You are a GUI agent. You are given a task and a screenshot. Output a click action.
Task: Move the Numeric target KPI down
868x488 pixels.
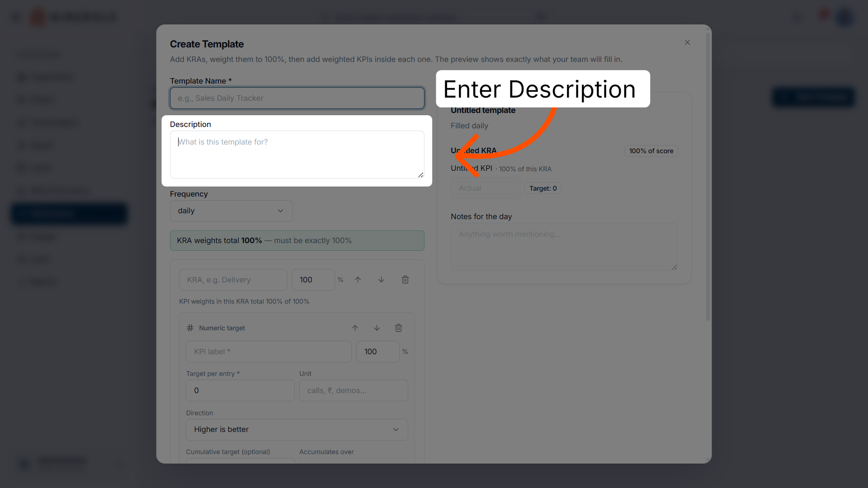point(377,328)
